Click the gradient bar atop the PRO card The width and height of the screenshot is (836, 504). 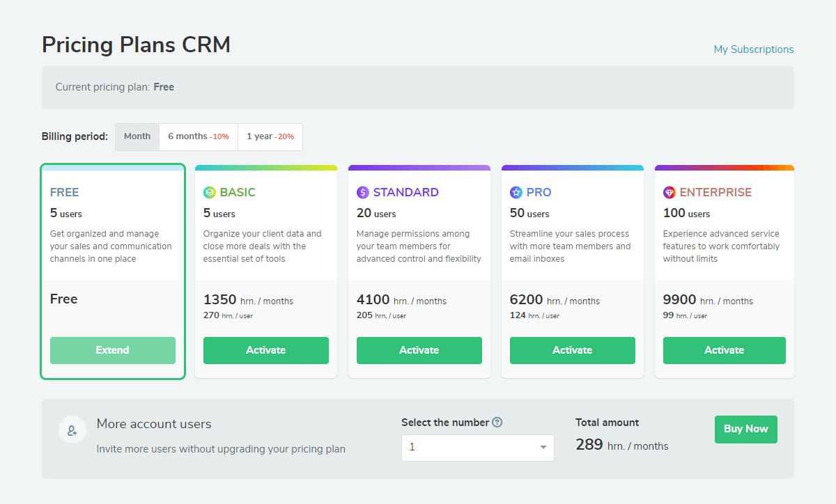[572, 167]
